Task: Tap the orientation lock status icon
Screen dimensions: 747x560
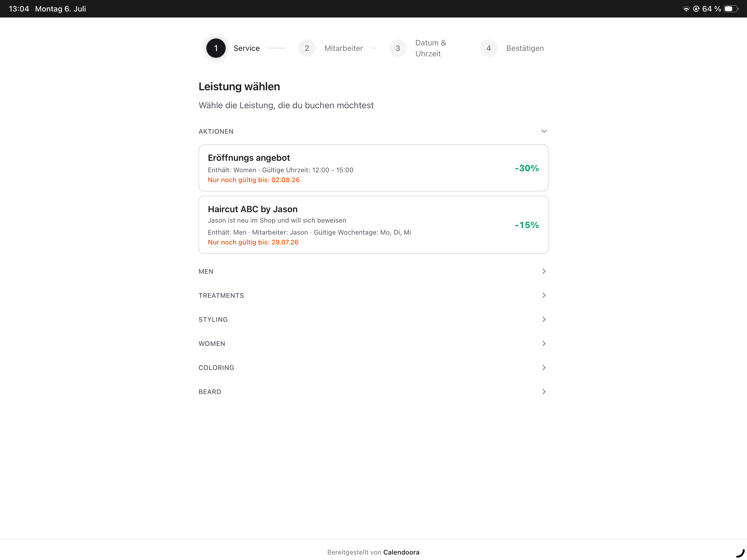Action: pos(696,9)
